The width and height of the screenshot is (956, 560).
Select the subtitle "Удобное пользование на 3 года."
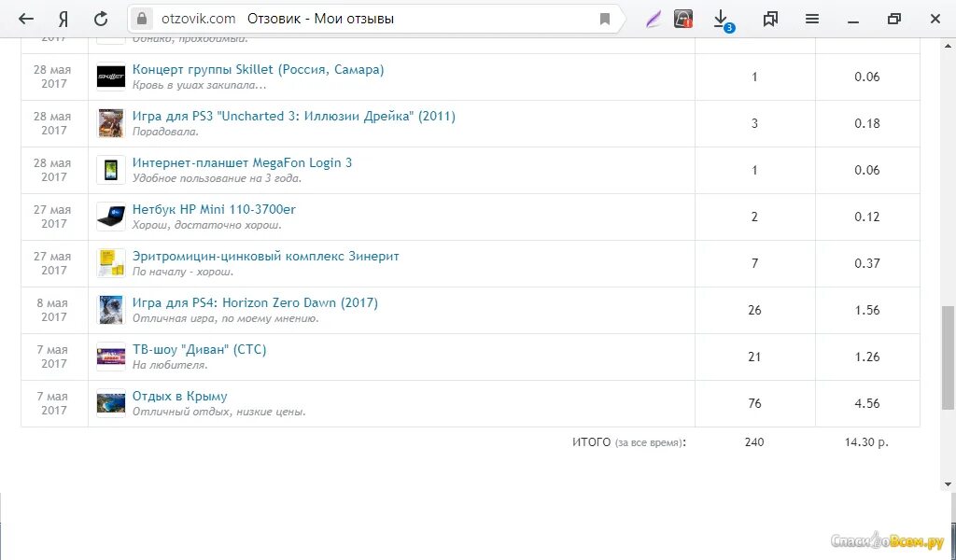pyautogui.click(x=217, y=178)
